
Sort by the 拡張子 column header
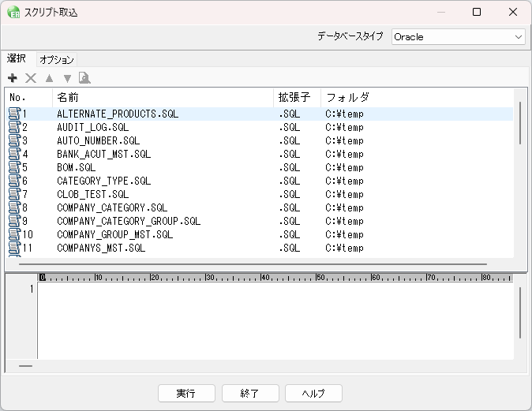click(298, 98)
